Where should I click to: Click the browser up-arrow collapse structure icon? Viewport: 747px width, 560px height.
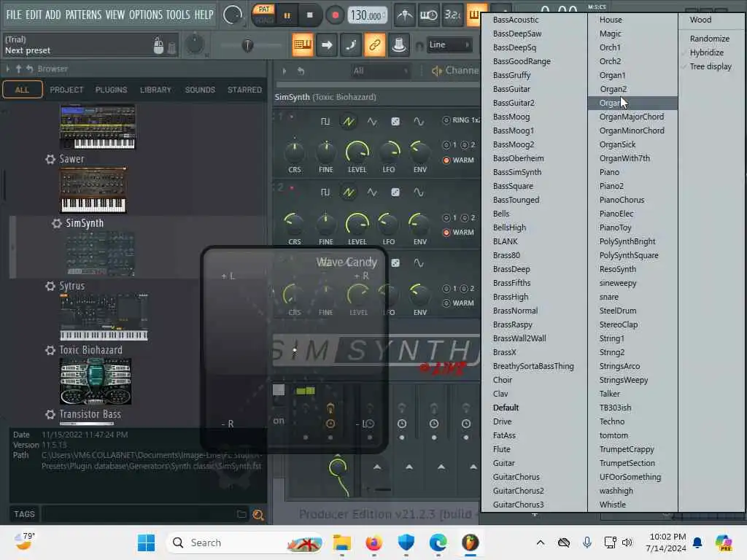pyautogui.click(x=18, y=69)
